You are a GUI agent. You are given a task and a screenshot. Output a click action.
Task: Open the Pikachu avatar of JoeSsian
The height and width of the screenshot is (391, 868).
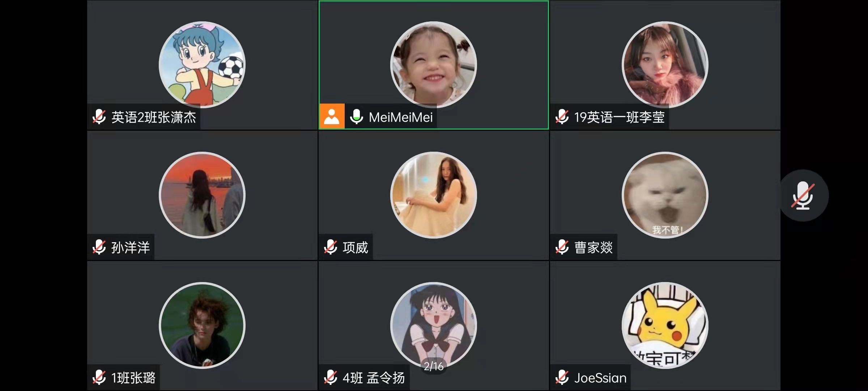pyautogui.click(x=665, y=325)
